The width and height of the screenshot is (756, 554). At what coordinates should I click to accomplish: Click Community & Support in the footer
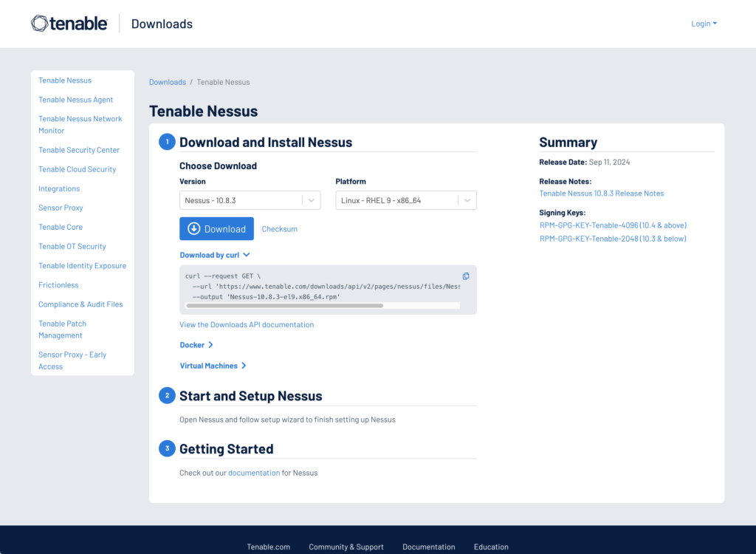pyautogui.click(x=346, y=547)
